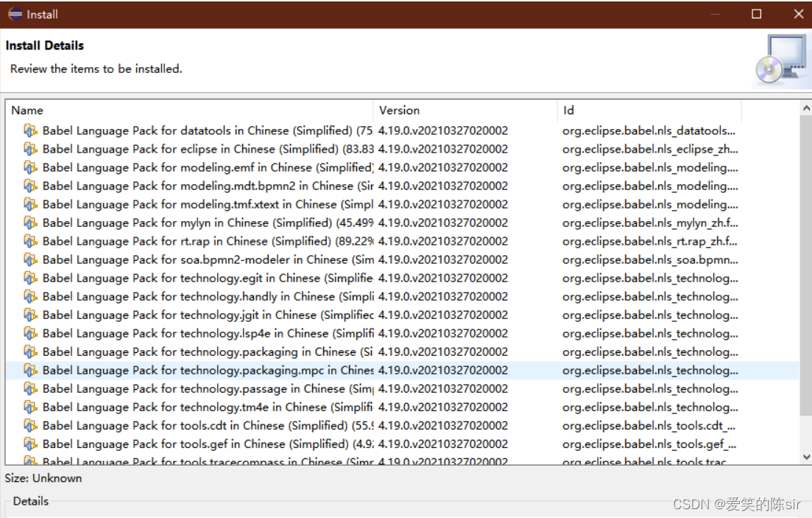812x518 pixels.
Task: Click the version cell of the datatools row
Action: pos(443,130)
